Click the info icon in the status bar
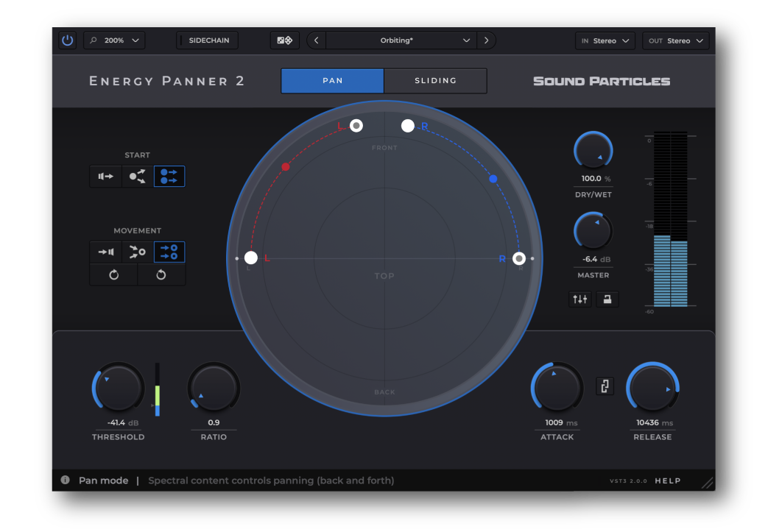The image size is (768, 532). (65, 480)
